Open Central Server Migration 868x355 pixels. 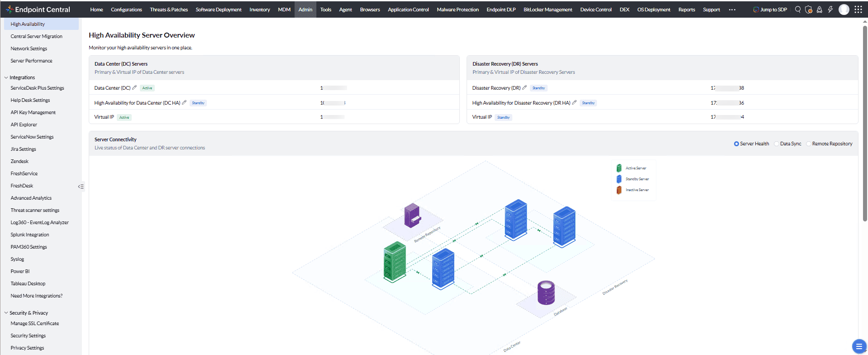[37, 36]
